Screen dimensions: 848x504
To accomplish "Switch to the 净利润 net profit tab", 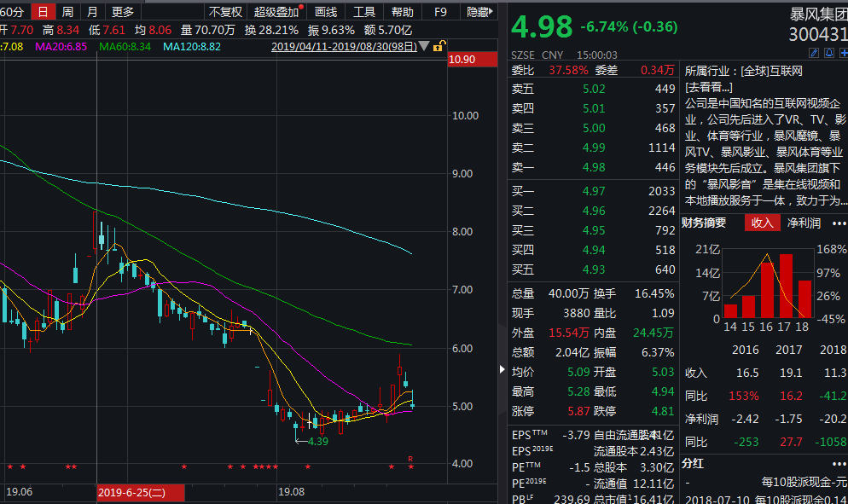I will 804,223.
